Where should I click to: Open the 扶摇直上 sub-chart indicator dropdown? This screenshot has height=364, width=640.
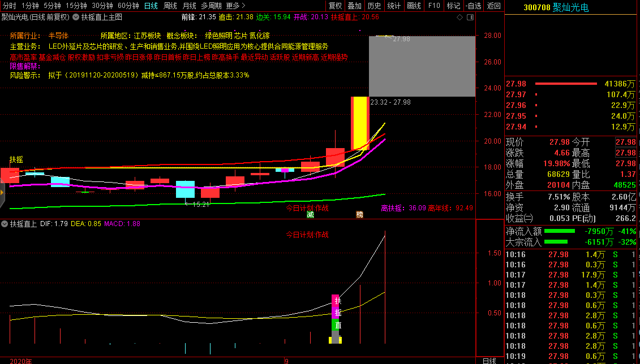5,224
